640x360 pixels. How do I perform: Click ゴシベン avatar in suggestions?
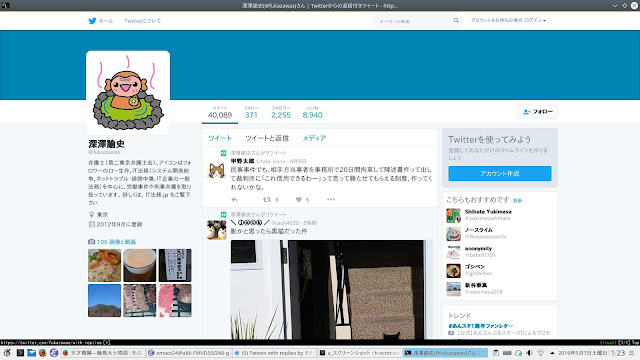(x=453, y=270)
